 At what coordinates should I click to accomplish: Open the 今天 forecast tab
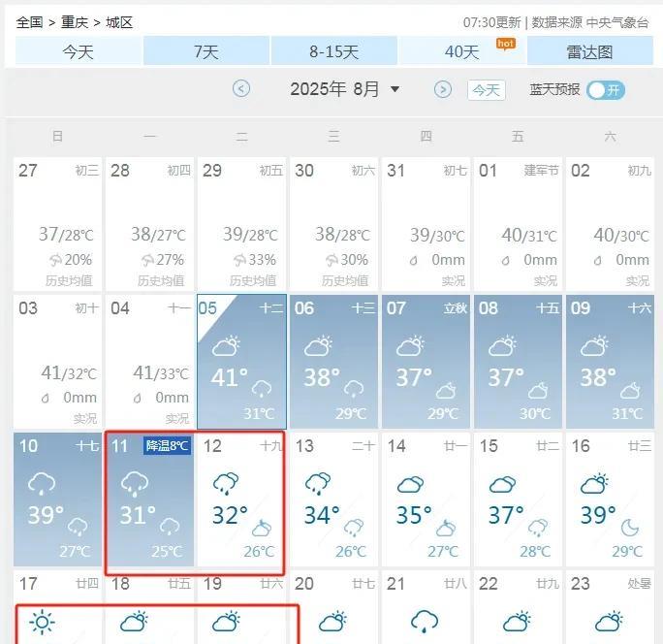79,51
